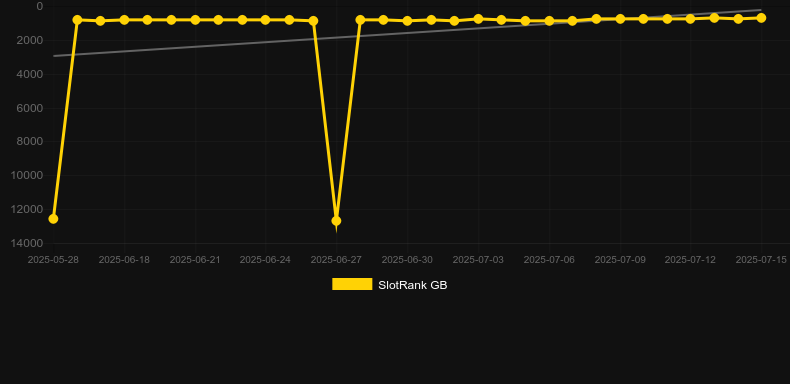Viewport: 790px width, 384px height.
Task: Select the lowest data point on 2025-06-27
Action: [x=337, y=221]
